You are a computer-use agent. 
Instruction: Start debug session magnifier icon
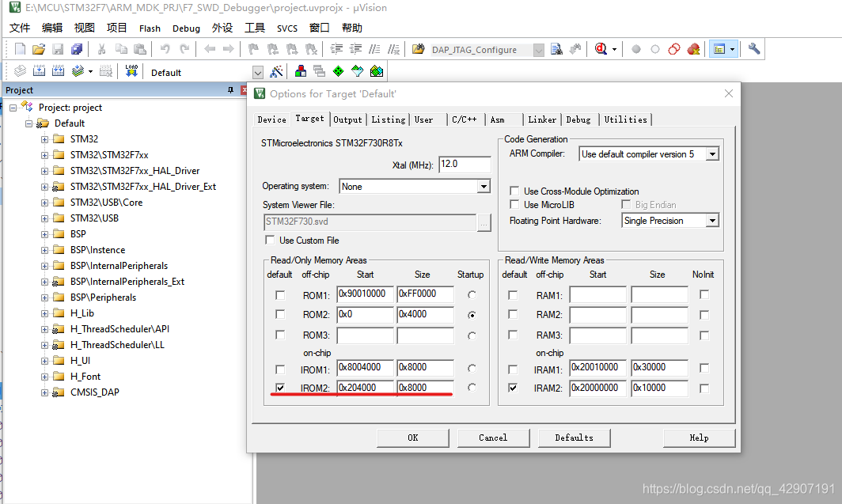click(601, 49)
